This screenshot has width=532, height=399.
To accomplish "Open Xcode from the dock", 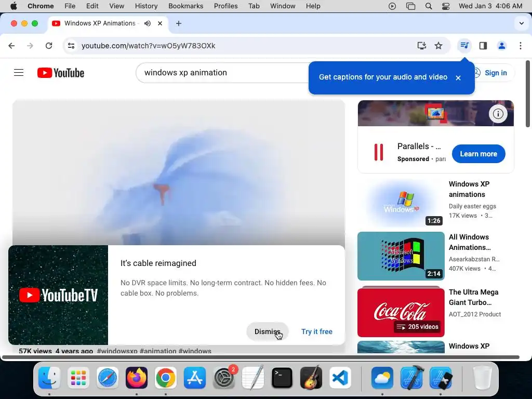I will point(411,377).
